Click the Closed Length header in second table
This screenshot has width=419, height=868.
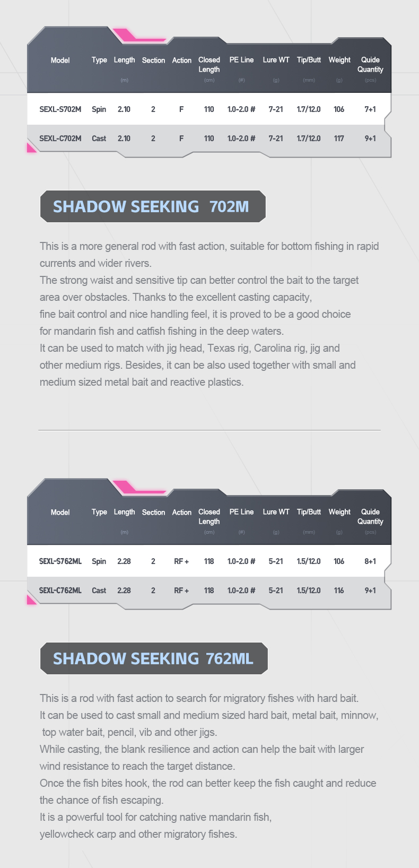point(209,517)
